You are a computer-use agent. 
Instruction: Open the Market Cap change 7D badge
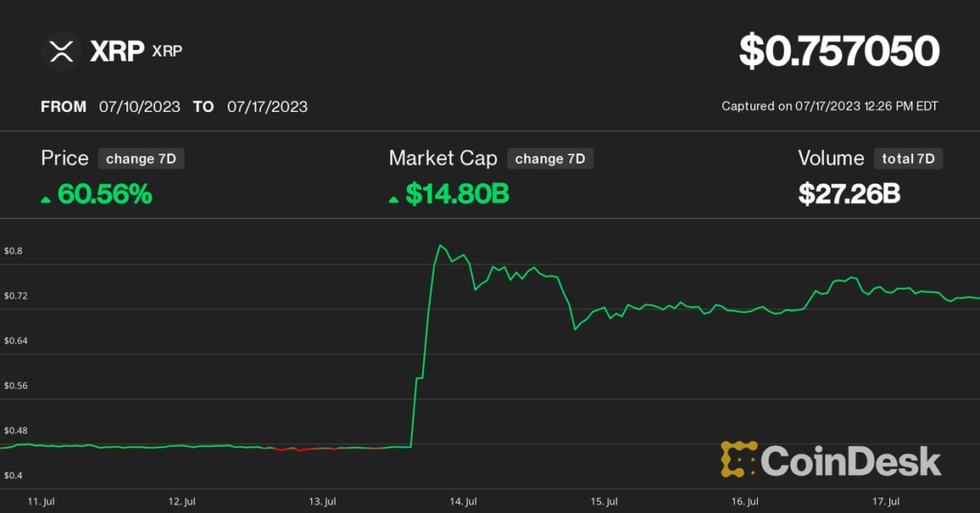tap(550, 159)
